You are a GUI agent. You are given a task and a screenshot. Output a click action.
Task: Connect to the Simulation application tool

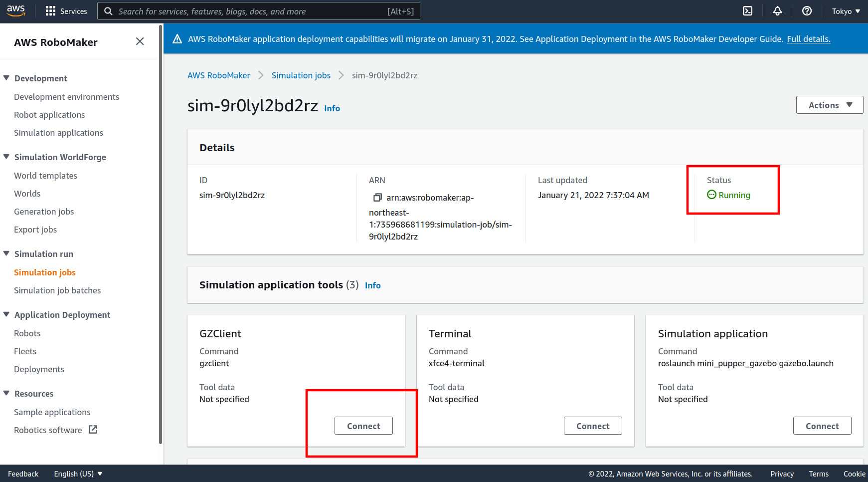[822, 426]
